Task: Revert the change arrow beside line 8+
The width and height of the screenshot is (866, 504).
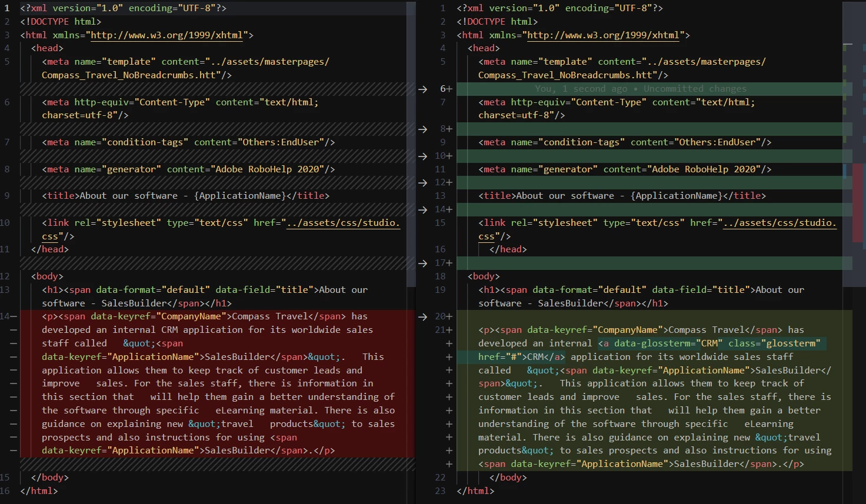Action: click(x=422, y=129)
